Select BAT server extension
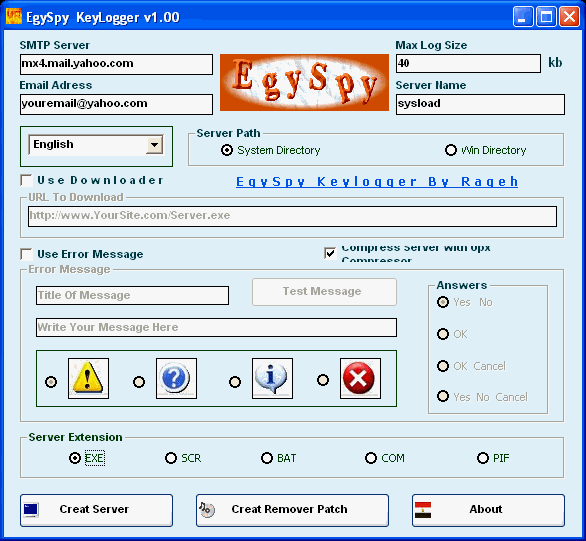This screenshot has width=586, height=541. (267, 458)
